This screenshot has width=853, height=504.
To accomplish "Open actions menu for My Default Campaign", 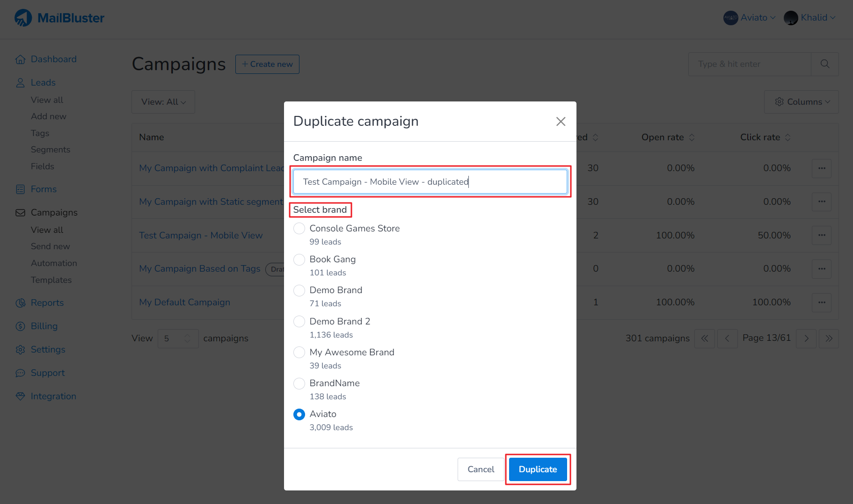I will click(x=822, y=302).
